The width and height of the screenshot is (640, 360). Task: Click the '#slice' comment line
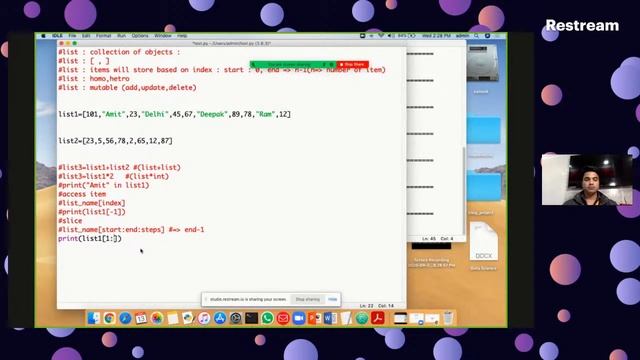click(70, 220)
